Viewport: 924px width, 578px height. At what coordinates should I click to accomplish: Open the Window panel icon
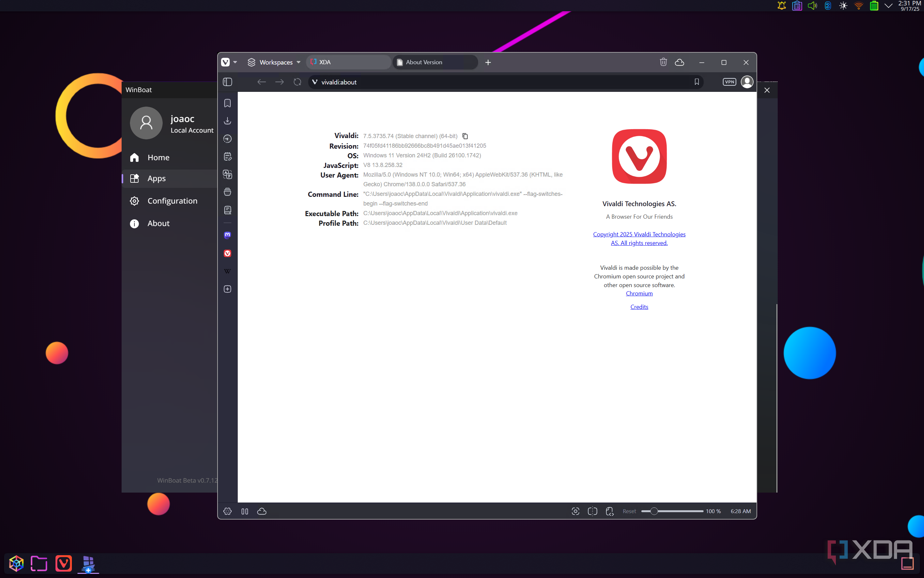point(227,192)
